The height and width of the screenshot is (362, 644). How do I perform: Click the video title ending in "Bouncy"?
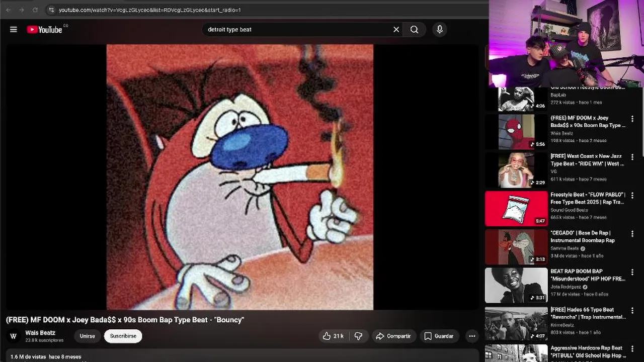pos(125,320)
